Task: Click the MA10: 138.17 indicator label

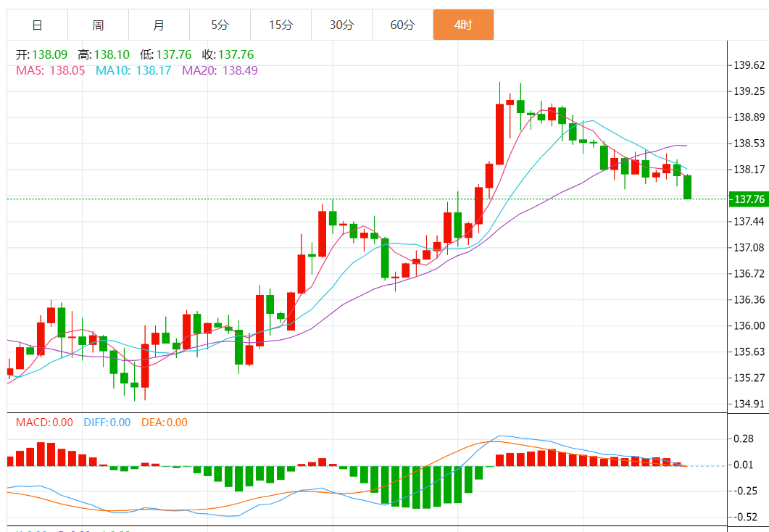Action: (133, 70)
